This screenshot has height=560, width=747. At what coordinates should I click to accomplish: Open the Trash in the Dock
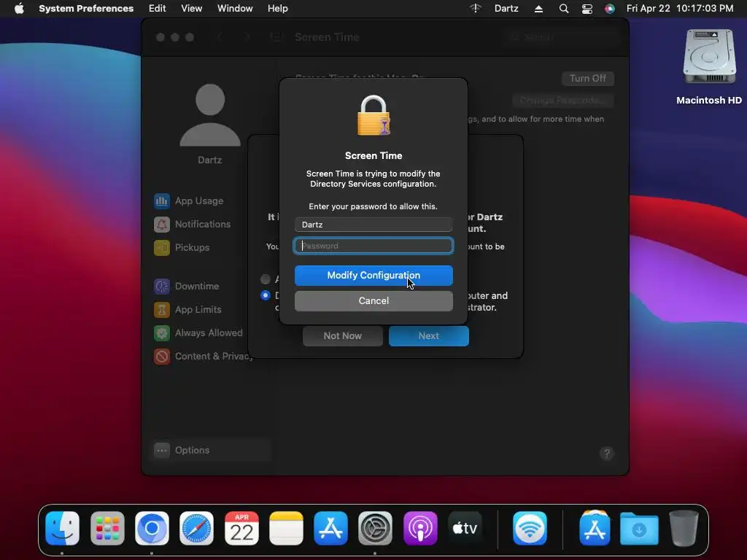pos(684,529)
